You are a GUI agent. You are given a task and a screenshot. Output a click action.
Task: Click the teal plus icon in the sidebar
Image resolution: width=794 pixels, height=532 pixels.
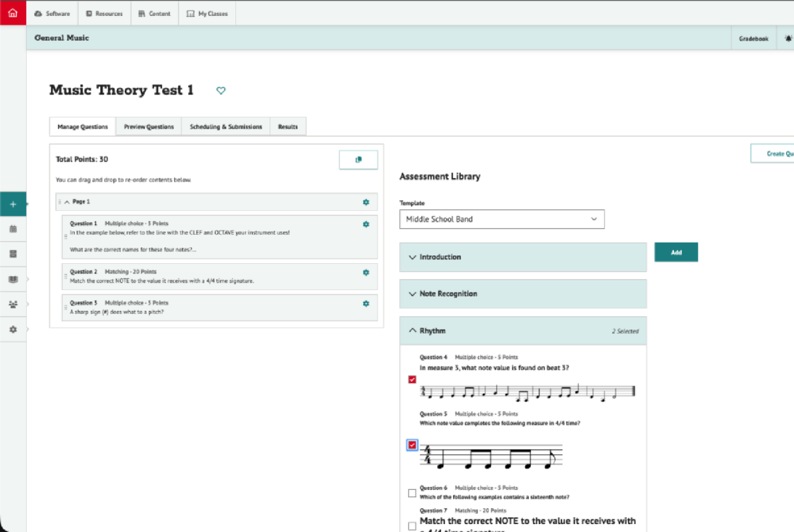point(12,204)
